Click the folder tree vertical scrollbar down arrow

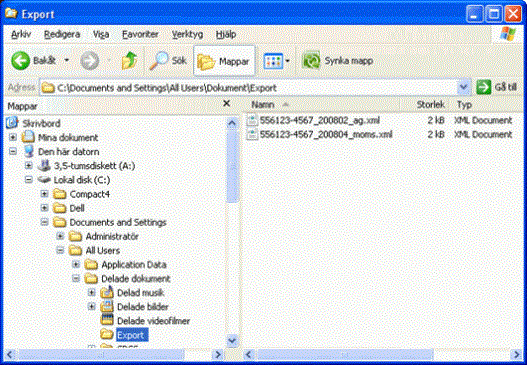(232, 340)
